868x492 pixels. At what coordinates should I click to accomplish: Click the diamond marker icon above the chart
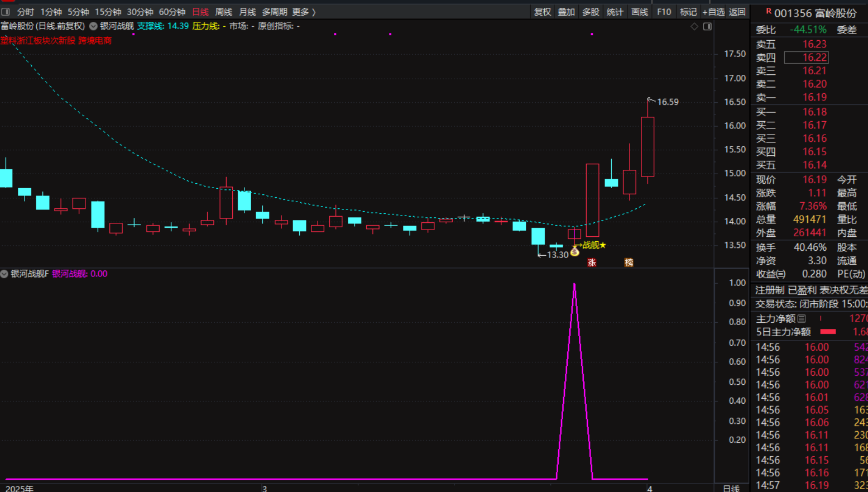tap(694, 26)
